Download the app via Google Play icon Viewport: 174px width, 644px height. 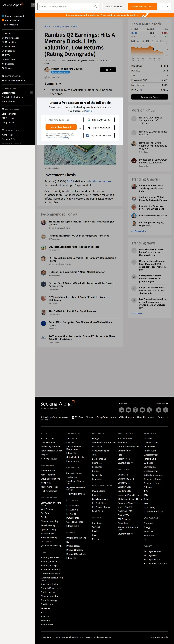[x=165, y=410]
